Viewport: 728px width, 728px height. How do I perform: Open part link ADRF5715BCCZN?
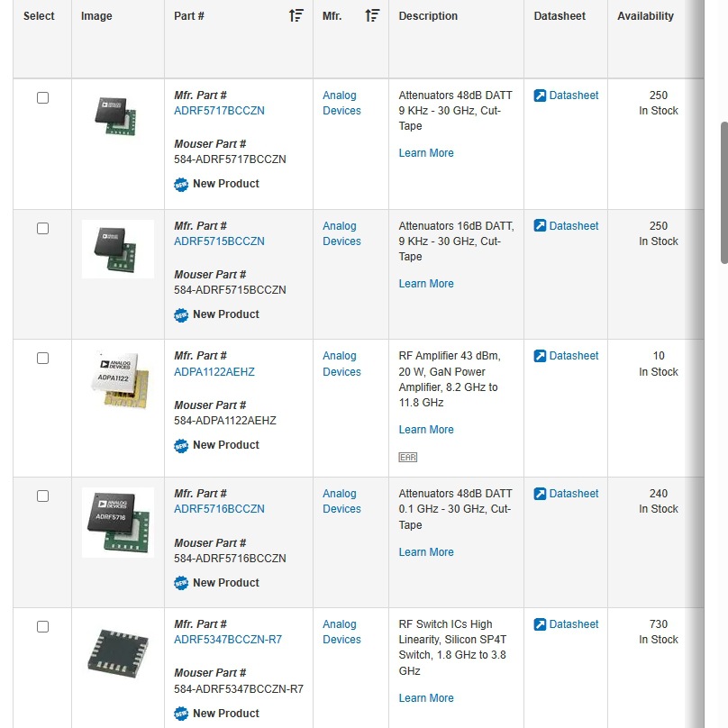(x=219, y=241)
